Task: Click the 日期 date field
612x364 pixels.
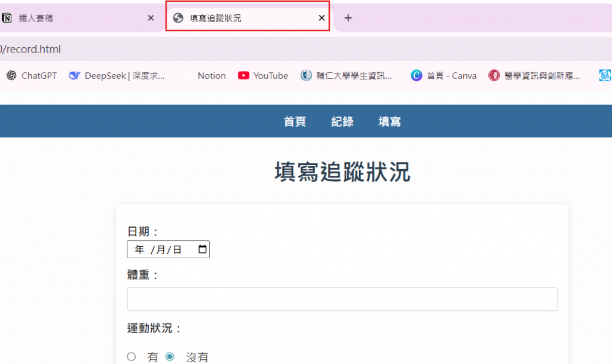Action: coord(168,249)
